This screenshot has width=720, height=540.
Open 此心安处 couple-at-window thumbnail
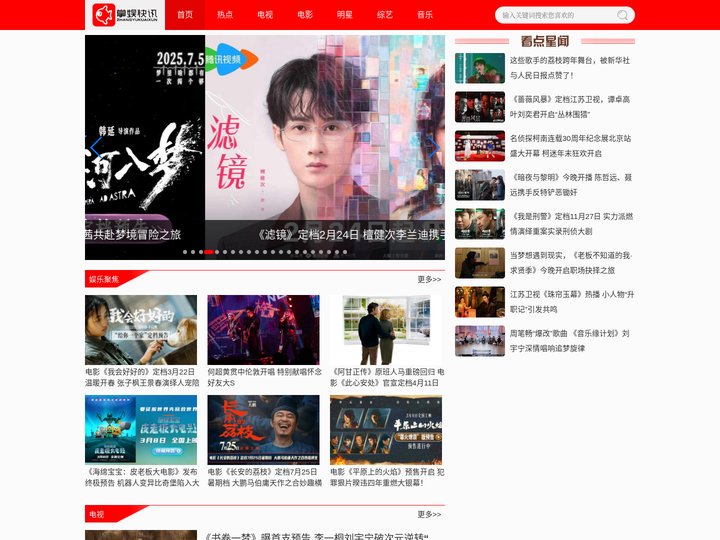pos(386,330)
